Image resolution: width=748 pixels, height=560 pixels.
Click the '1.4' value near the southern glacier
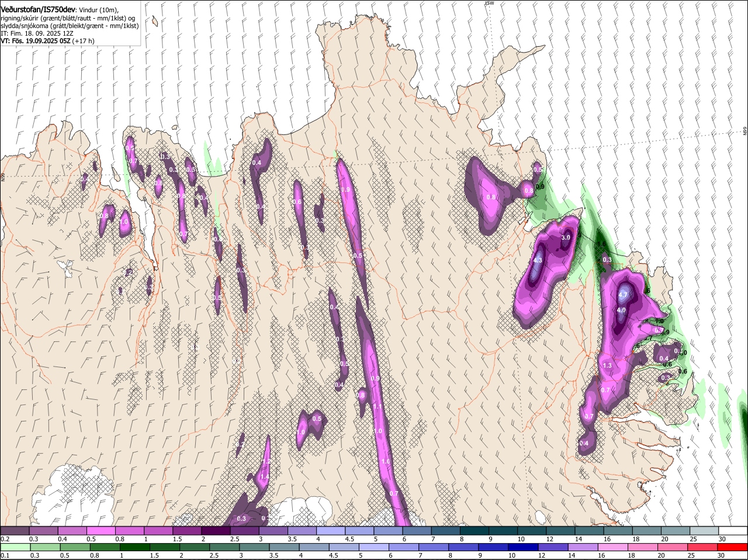(x=264, y=477)
